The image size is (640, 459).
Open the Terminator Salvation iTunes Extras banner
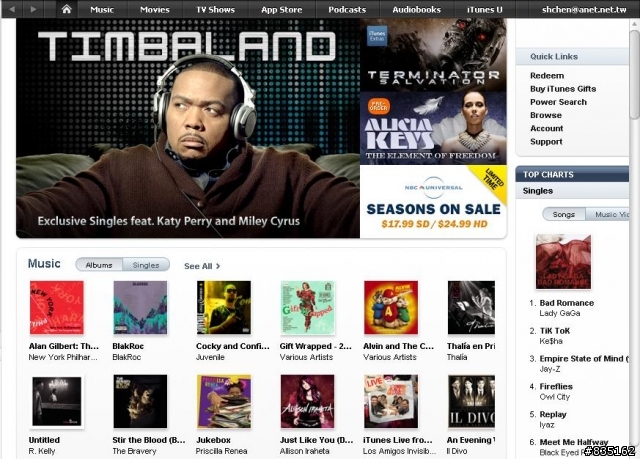433,55
